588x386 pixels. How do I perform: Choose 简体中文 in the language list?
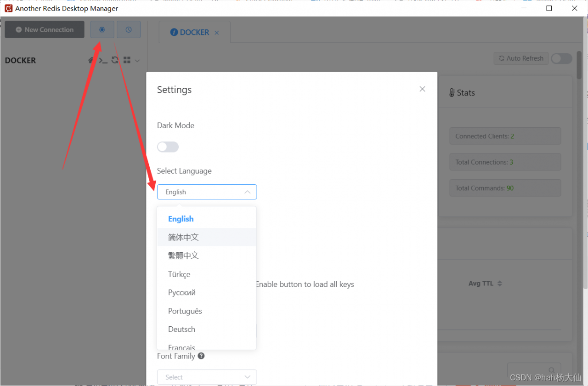207,237
